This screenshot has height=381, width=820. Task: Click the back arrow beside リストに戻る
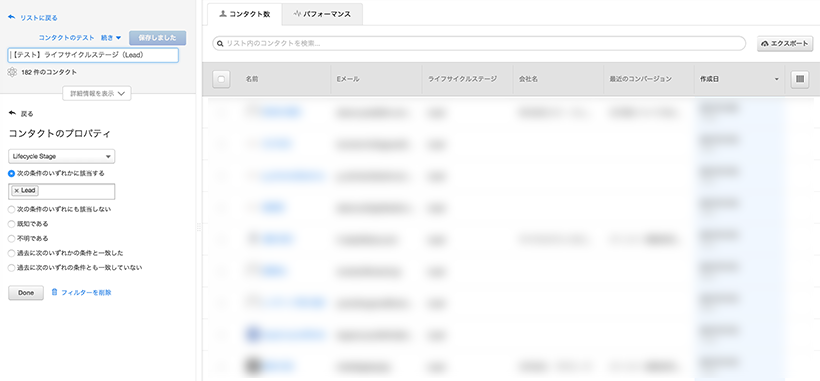tap(12, 17)
